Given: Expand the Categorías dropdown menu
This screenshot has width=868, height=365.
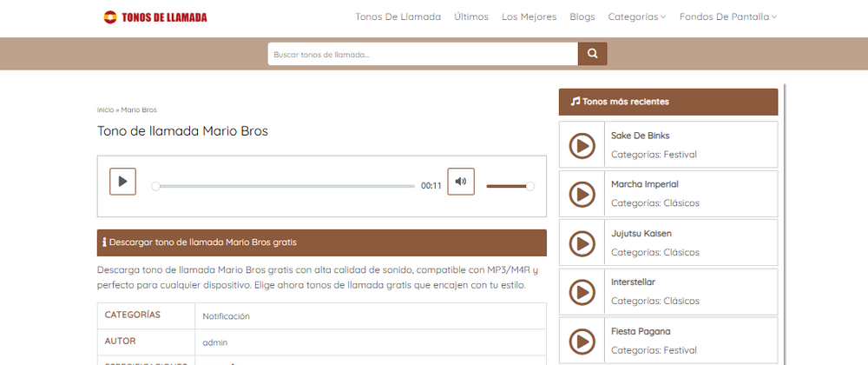Looking at the screenshot, I should click(636, 17).
